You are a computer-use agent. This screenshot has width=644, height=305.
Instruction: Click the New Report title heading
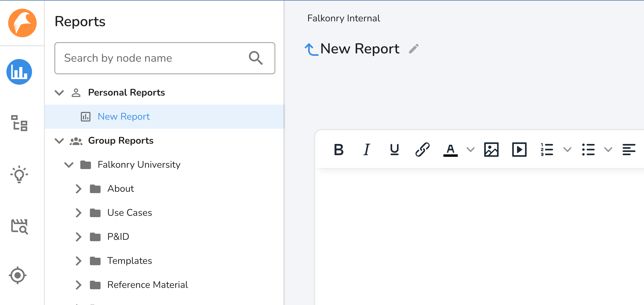coord(360,49)
